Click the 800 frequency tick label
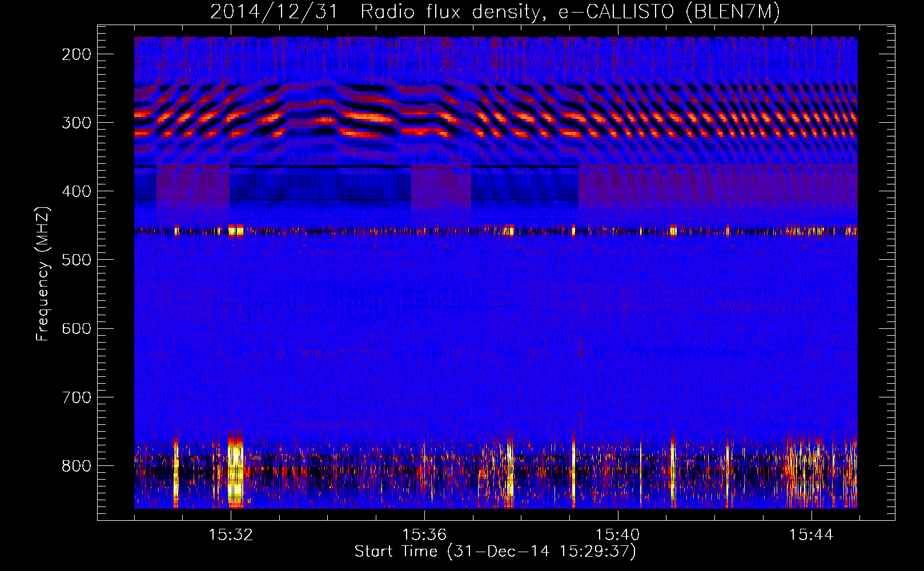The image size is (924, 571). [x=77, y=465]
